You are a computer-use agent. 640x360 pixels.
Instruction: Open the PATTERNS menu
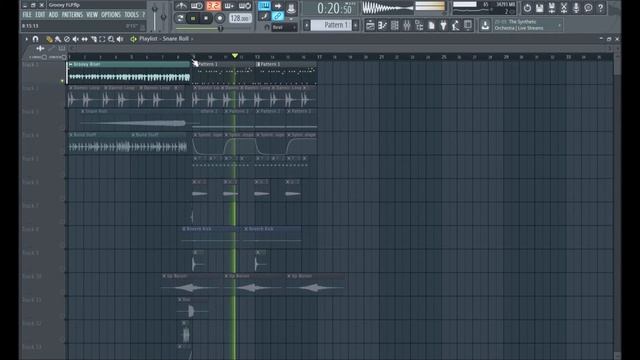(x=72, y=15)
